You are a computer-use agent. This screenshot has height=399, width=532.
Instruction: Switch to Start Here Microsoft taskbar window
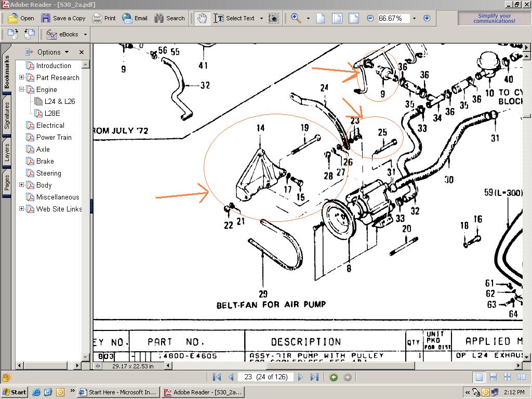click(117, 392)
